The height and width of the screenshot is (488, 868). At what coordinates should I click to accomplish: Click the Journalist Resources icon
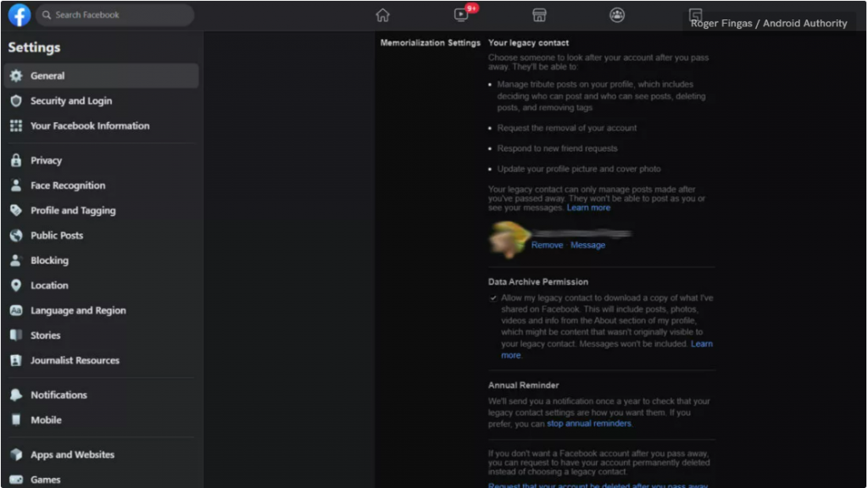click(16, 360)
